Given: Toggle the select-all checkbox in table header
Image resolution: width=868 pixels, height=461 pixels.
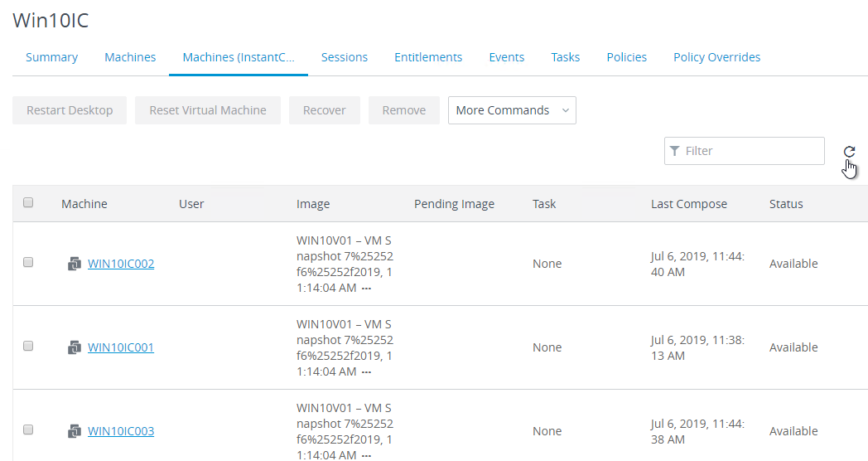Looking at the screenshot, I should click(28, 203).
